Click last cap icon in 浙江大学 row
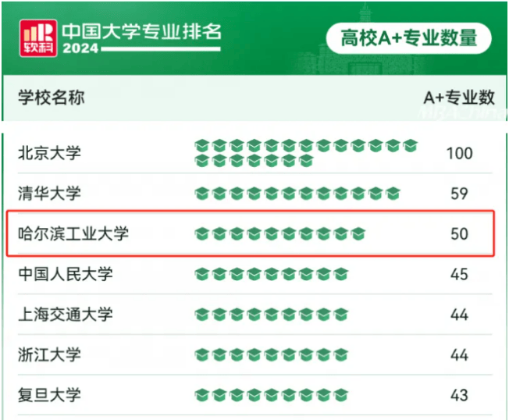Screen dimensions: 509x420 click(341, 354)
